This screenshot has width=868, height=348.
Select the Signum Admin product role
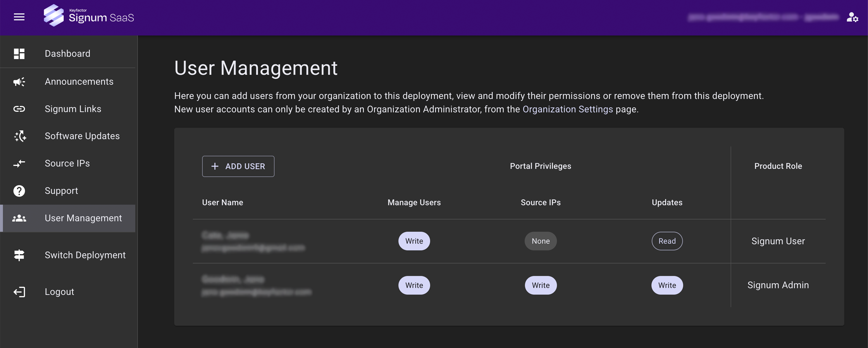[x=777, y=285]
